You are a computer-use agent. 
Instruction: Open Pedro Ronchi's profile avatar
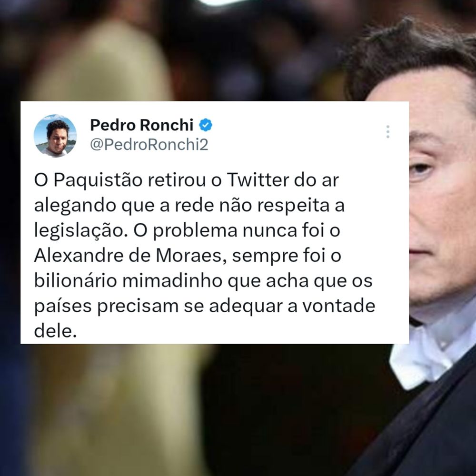[x=55, y=136]
